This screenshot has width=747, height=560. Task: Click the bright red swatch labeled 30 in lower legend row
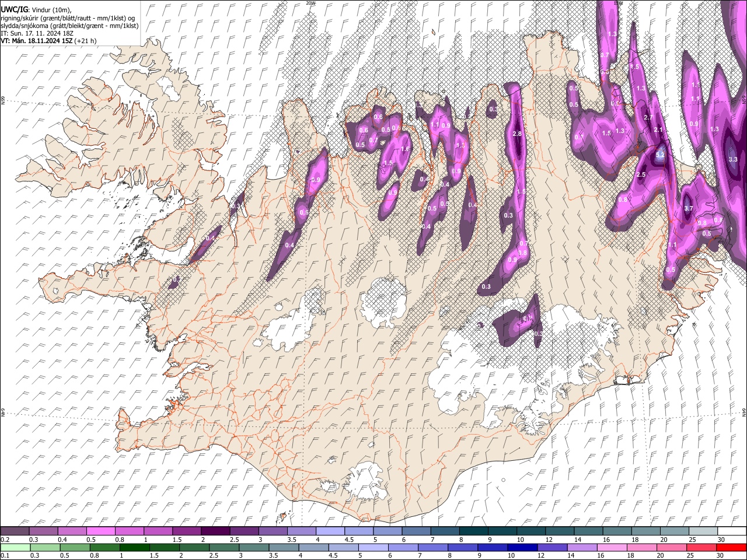(732, 548)
